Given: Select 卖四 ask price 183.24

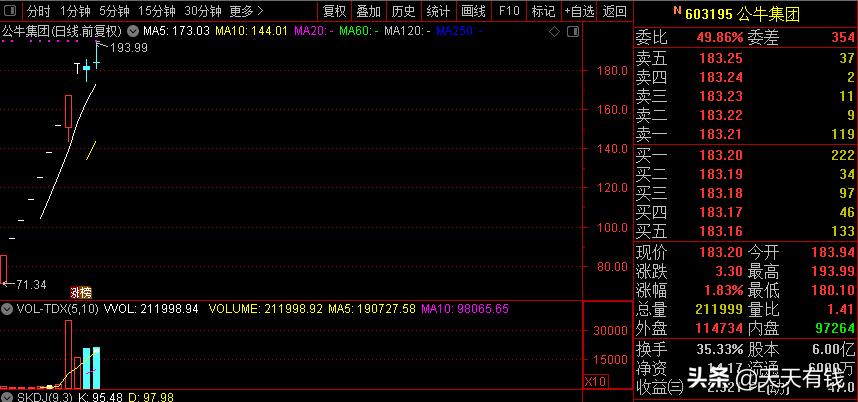Looking at the screenshot, I should 721,77.
